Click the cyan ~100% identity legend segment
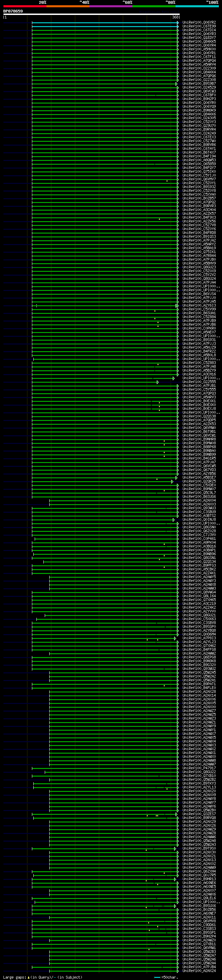 pos(197,6)
